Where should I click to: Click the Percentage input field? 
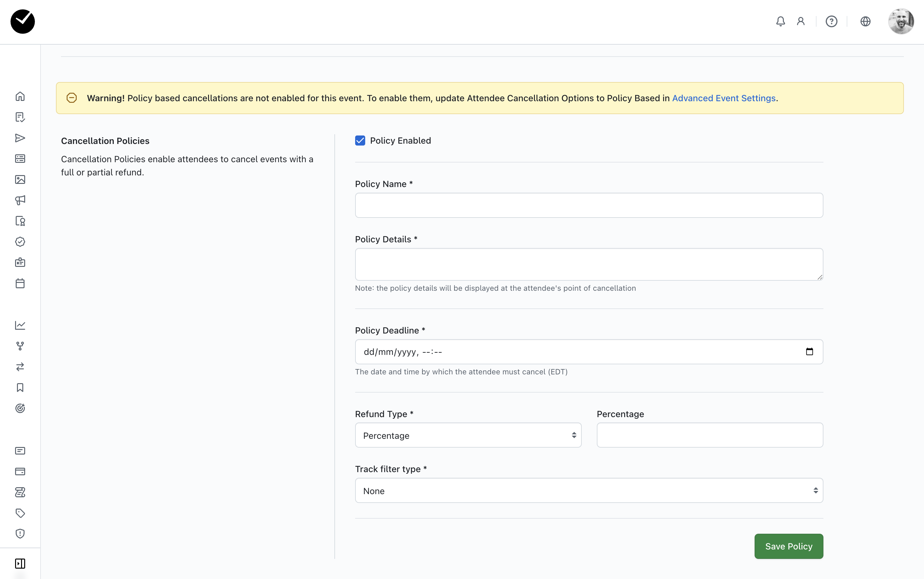[710, 435]
